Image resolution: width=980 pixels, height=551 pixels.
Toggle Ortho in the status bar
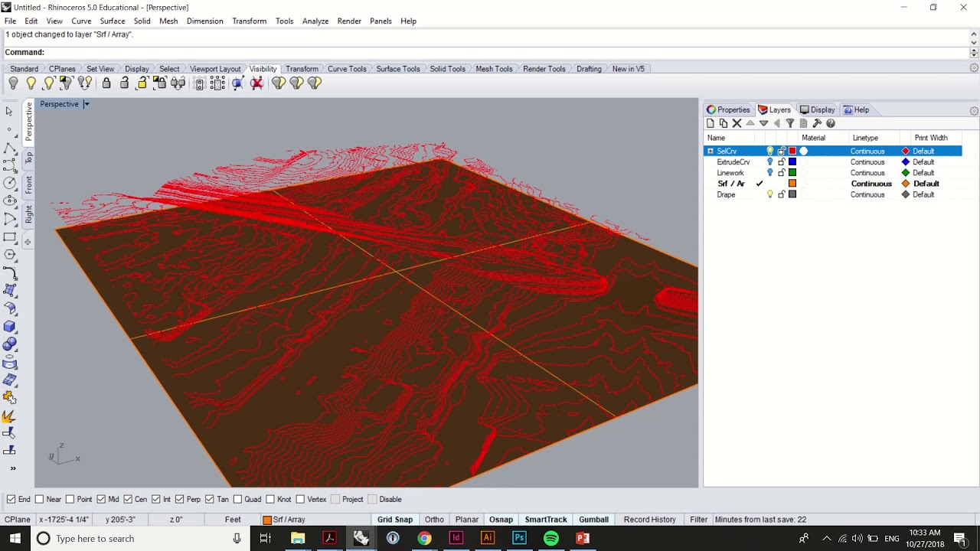[x=434, y=520]
